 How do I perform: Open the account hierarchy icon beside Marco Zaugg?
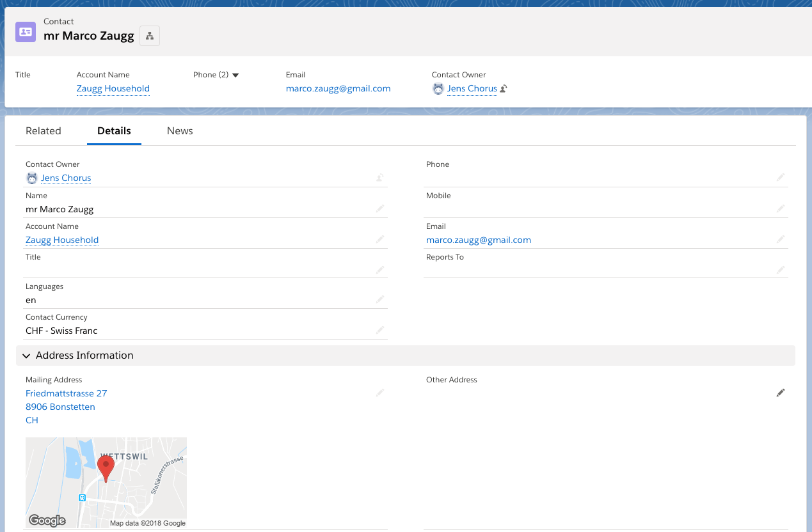point(149,36)
